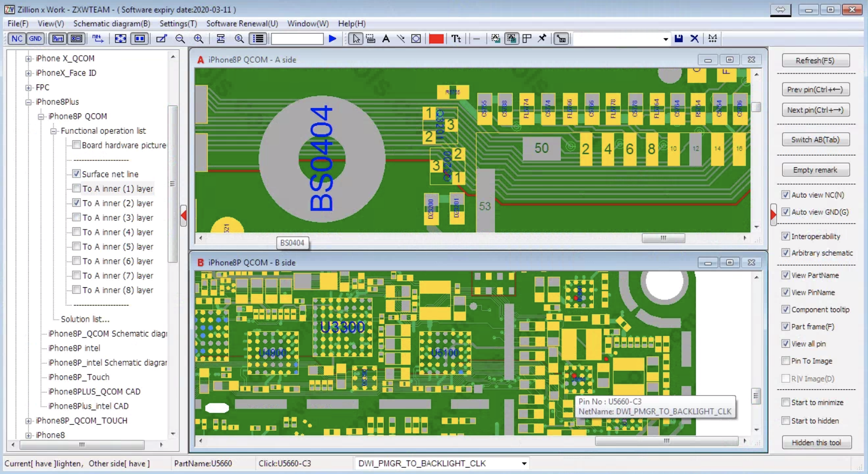Click the net arrow toolbar icon
The height and width of the screenshot is (474, 868).
(98, 38)
